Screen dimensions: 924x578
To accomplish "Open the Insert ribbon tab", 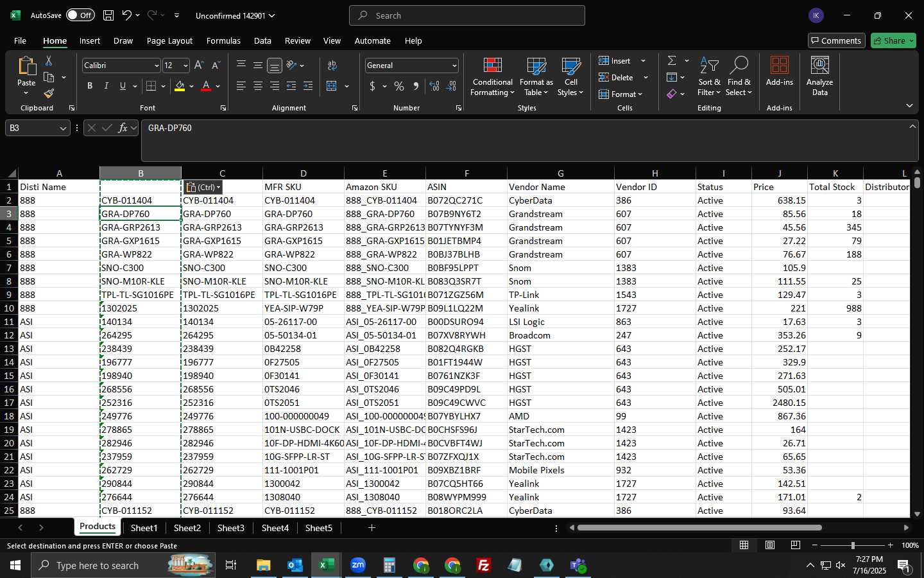I will coord(90,40).
